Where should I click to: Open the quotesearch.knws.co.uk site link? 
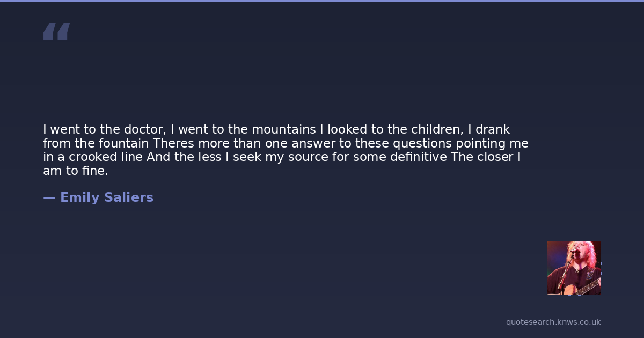553,322
